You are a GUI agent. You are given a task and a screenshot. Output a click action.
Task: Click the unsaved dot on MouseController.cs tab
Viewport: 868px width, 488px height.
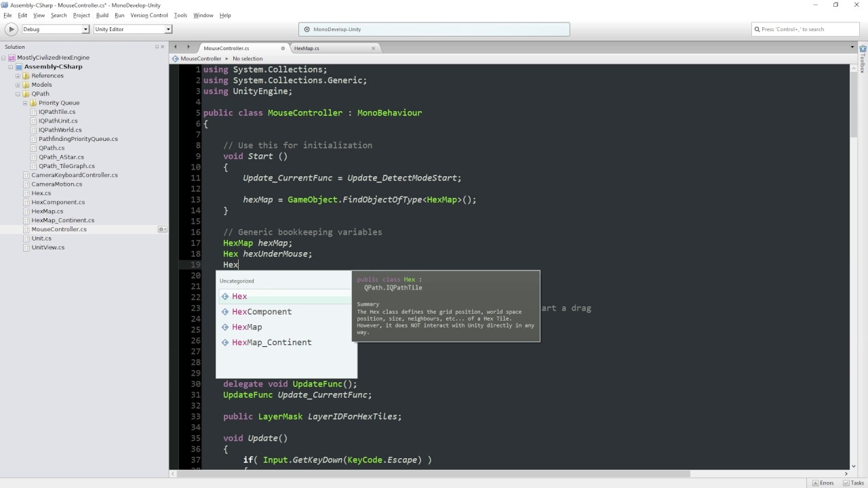(283, 48)
